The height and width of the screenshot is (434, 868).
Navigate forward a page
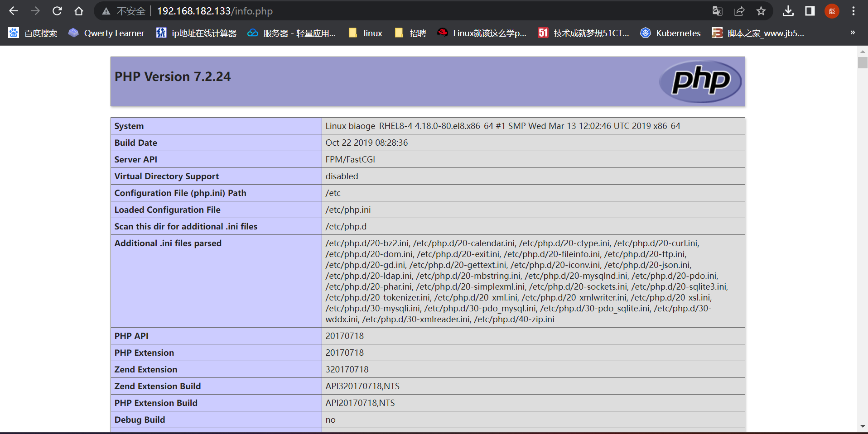[35, 11]
